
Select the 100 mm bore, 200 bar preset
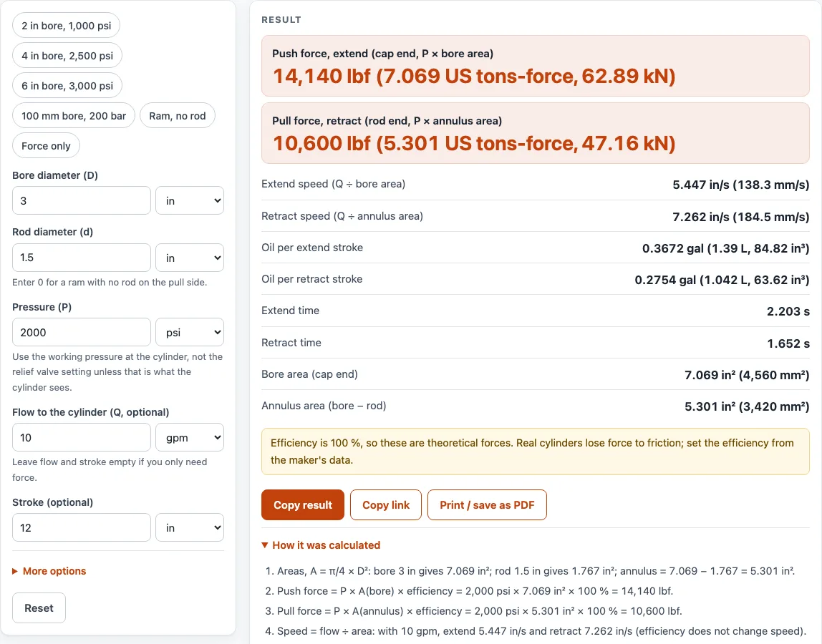[x=73, y=116]
